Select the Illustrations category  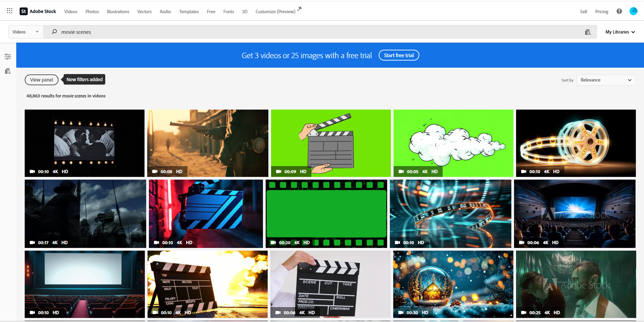point(118,11)
